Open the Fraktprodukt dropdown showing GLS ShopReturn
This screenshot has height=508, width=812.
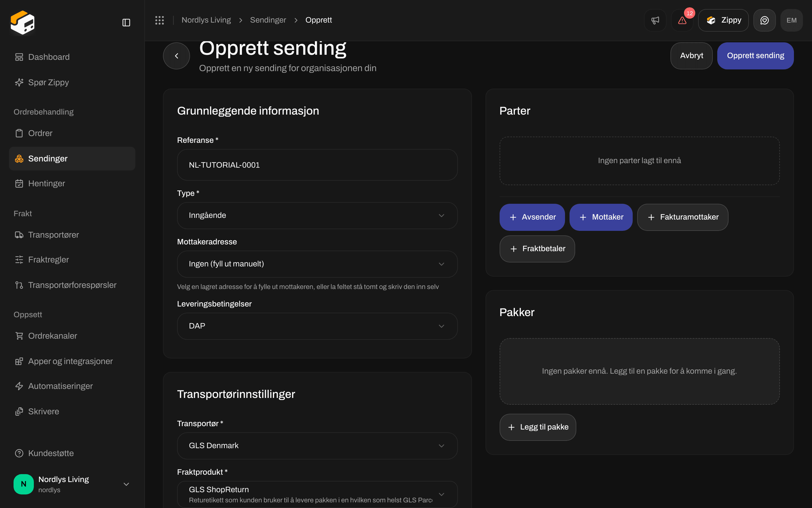317,494
